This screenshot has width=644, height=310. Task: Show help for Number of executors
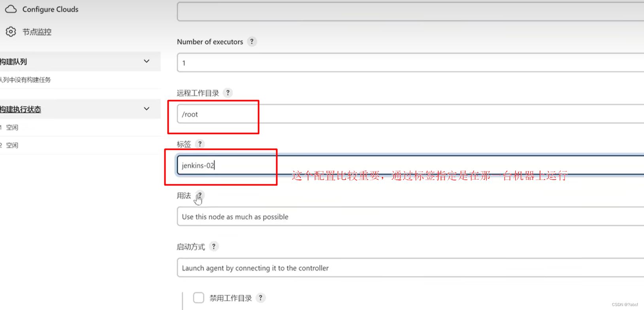252,42
